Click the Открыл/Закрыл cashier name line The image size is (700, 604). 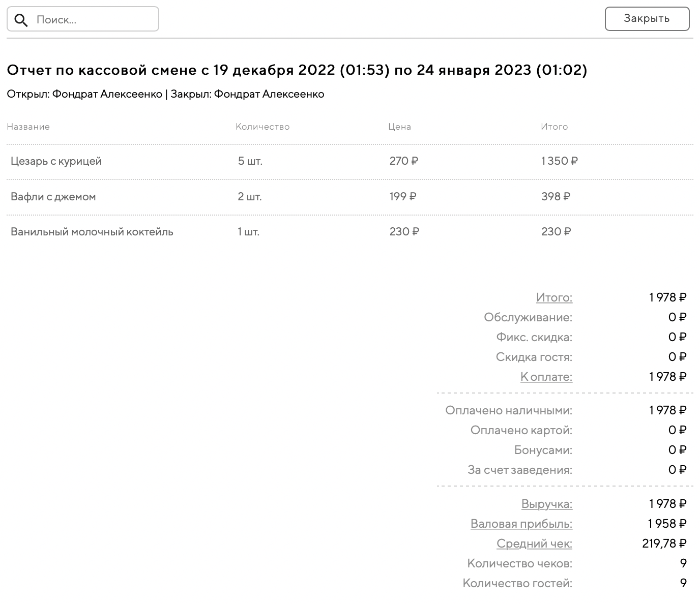[x=165, y=94]
